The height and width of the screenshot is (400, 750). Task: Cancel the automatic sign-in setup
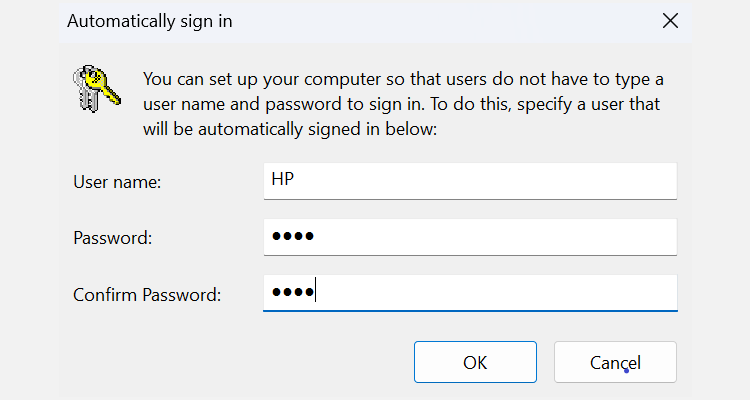(x=615, y=362)
